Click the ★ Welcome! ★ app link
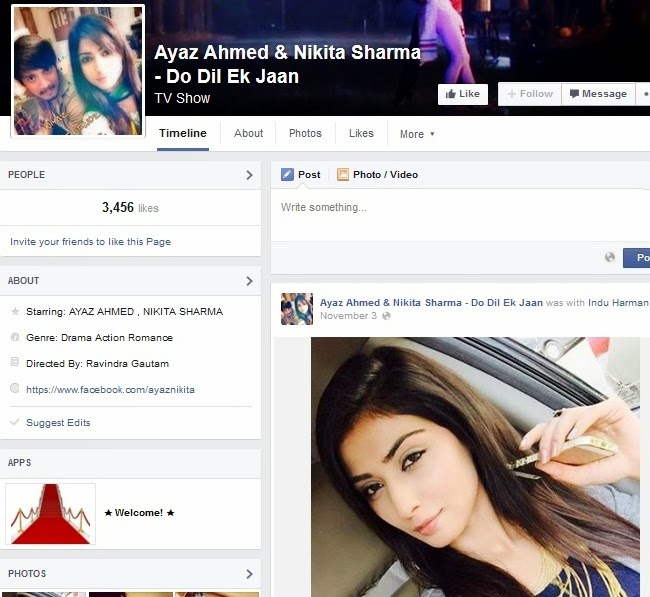Viewport: 650px width, 597px height. click(x=140, y=513)
